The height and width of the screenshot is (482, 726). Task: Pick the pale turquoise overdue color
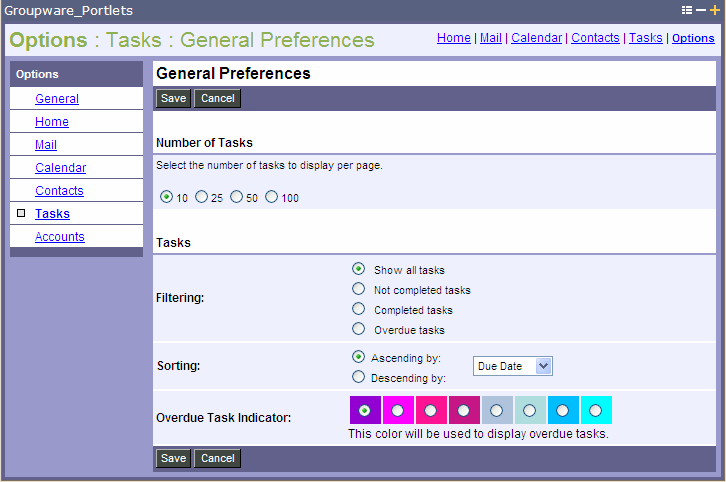[x=529, y=410]
